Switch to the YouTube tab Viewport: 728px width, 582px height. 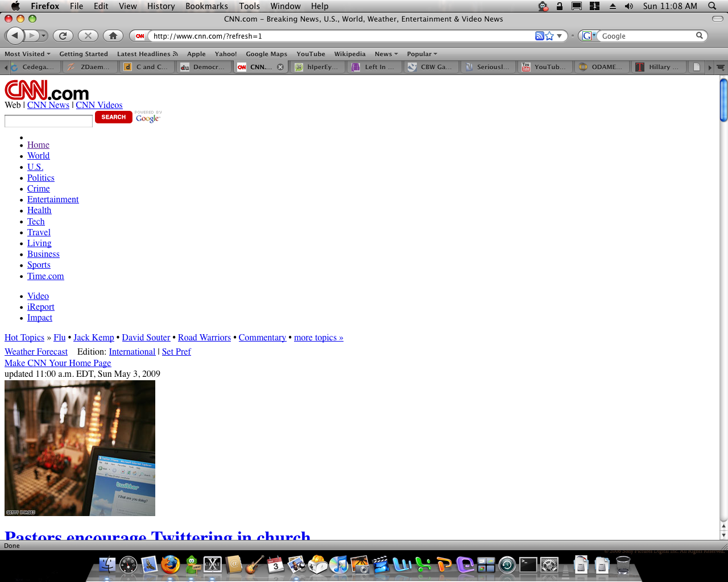click(545, 67)
